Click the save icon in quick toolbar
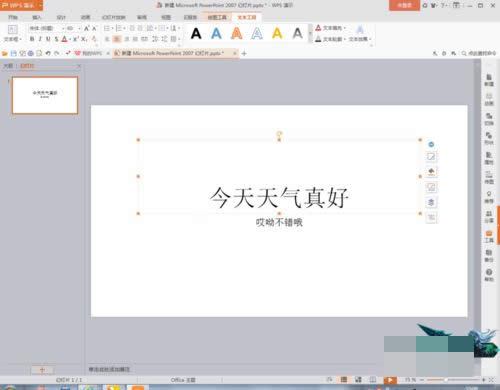 point(14,53)
